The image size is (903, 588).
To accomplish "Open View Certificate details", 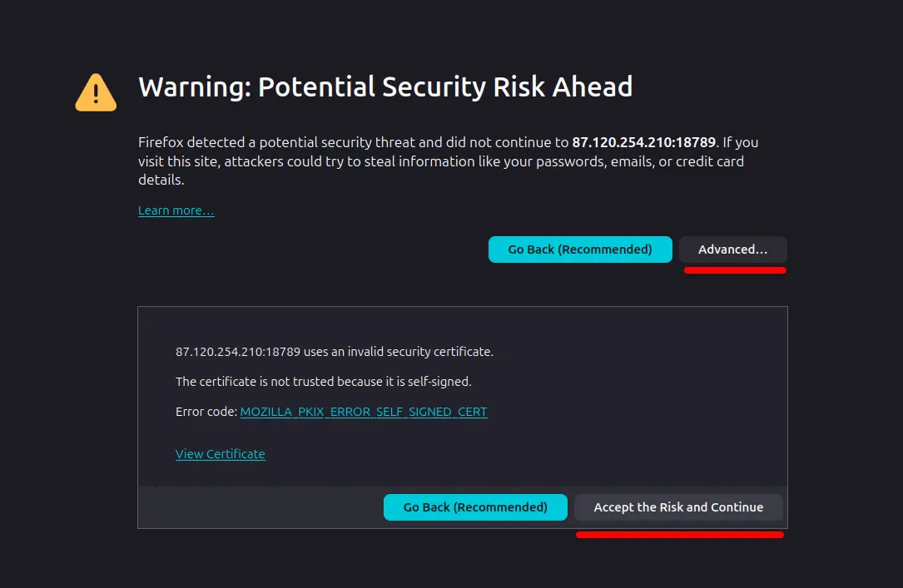I will tap(220, 453).
